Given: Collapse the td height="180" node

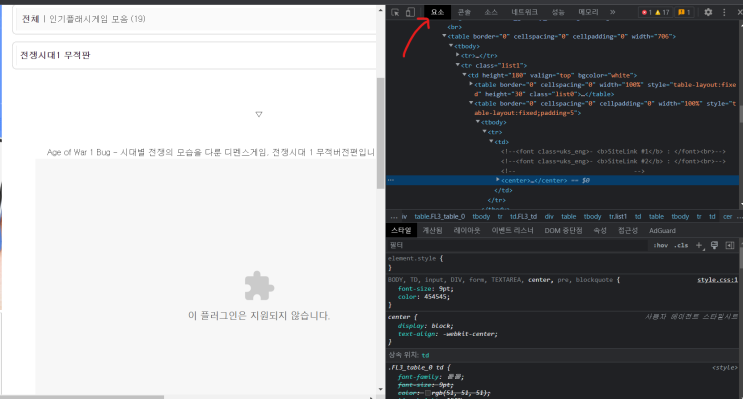Looking at the screenshot, I should point(464,75).
